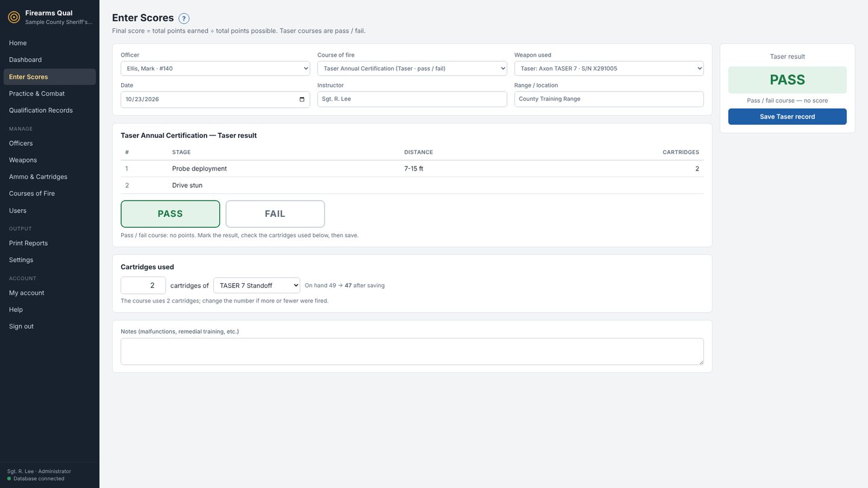Change the TASER 7 Standoff cartridge type
868x488 pixels.
pyautogui.click(x=257, y=286)
